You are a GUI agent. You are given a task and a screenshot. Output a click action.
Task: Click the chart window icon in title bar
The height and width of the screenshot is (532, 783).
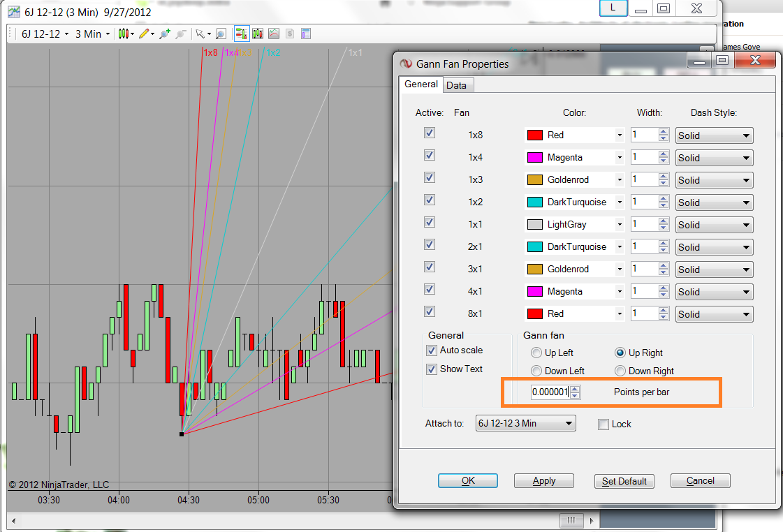point(14,12)
